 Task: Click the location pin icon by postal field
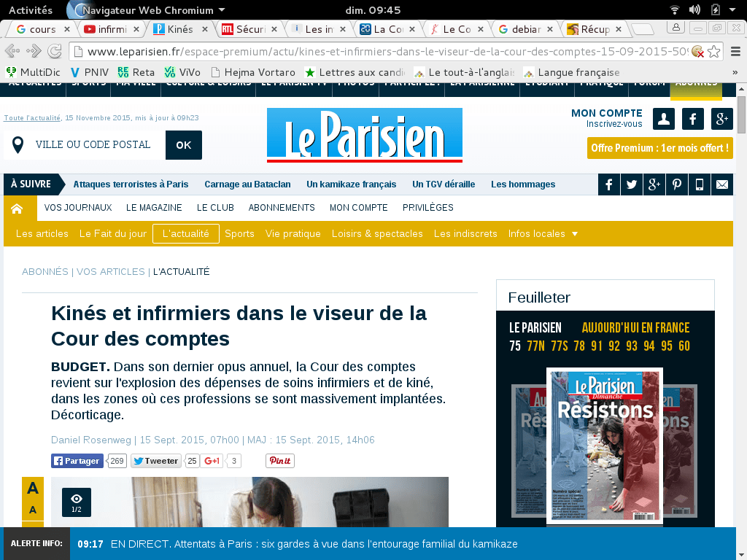point(18,145)
